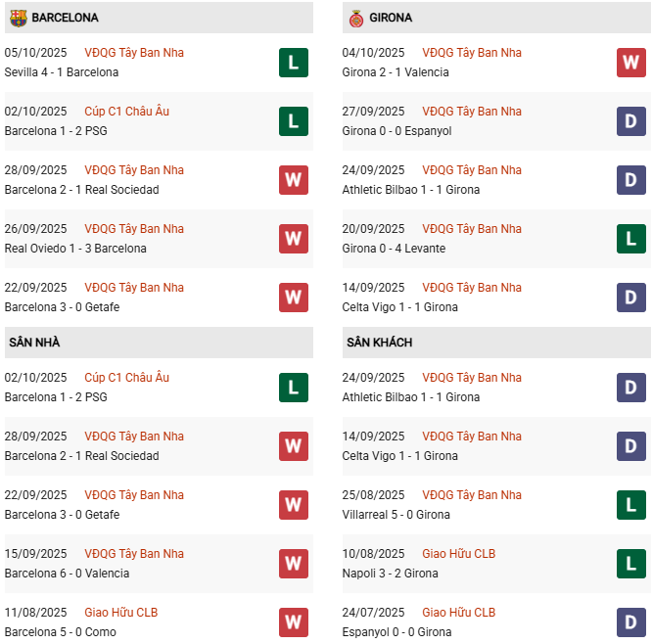Click the Girona club crest icon
The width and height of the screenshot is (652, 644).
(x=355, y=18)
